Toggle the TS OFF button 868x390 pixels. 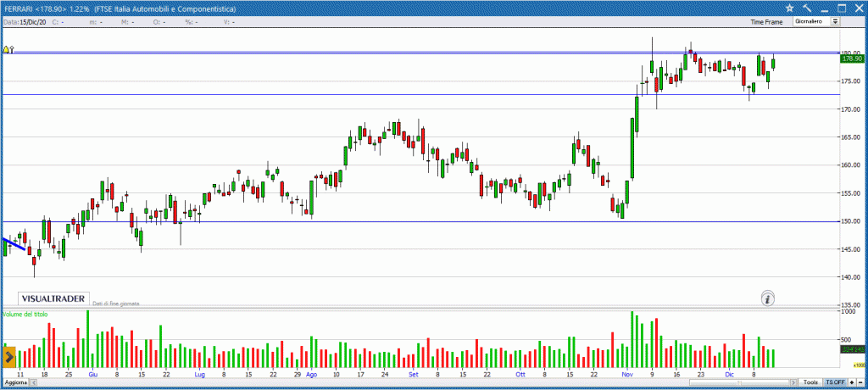point(835,383)
